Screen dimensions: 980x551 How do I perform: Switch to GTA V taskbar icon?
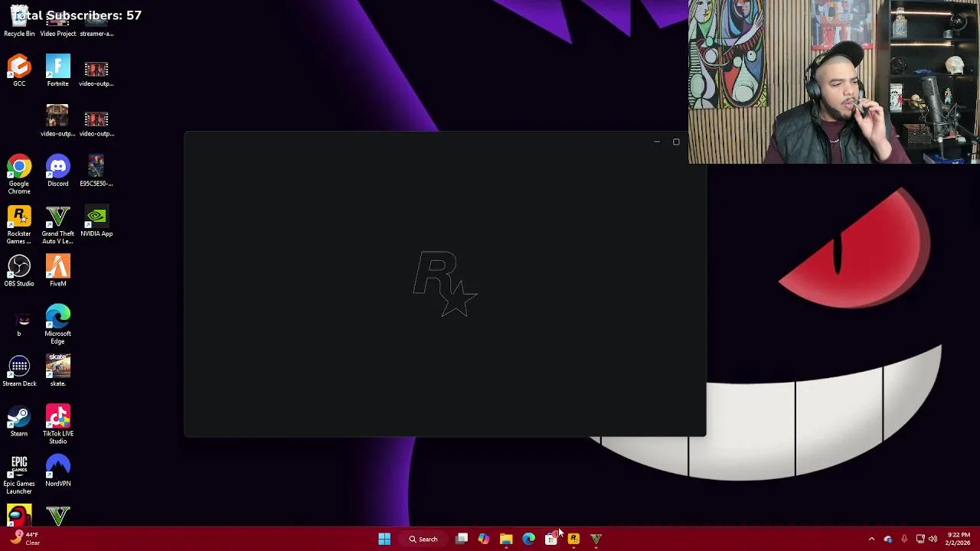pos(596,539)
